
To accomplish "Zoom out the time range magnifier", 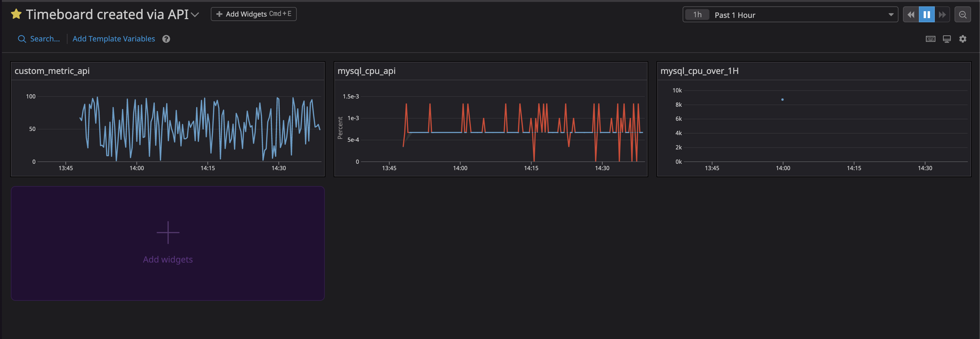I will pos(962,15).
